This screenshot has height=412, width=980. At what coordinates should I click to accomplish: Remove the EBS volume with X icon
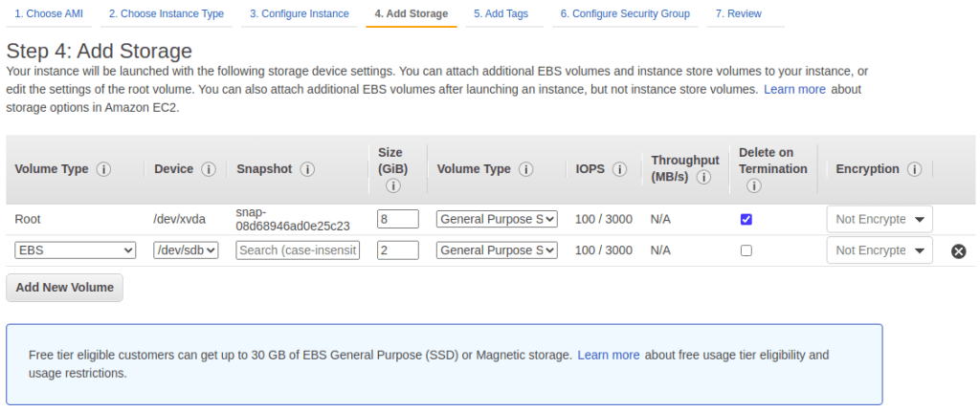958,251
